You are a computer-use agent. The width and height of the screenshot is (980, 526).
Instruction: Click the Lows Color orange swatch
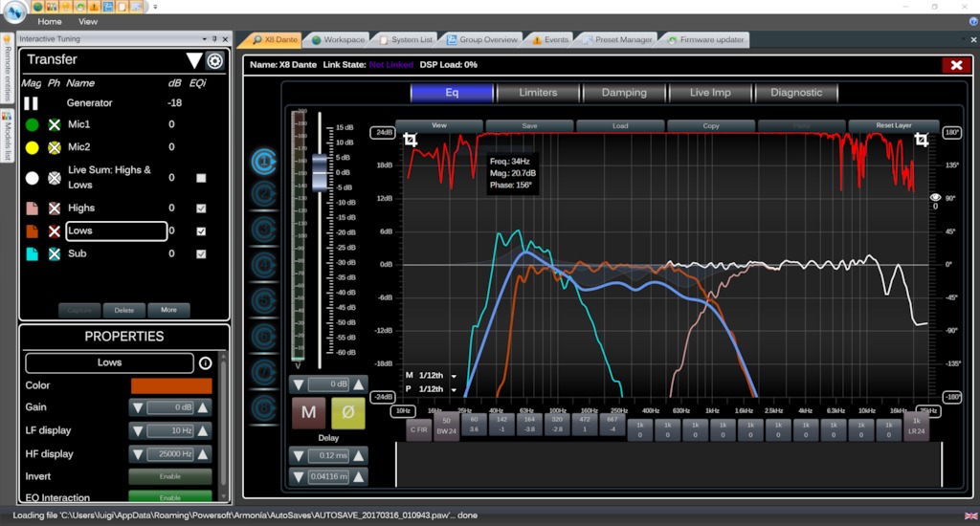(171, 386)
